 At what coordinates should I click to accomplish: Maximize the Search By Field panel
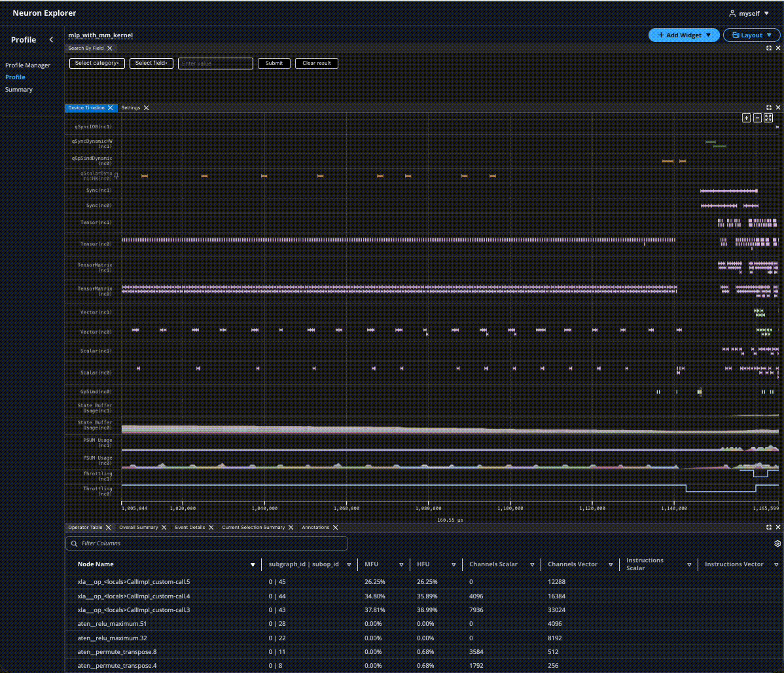click(x=769, y=48)
